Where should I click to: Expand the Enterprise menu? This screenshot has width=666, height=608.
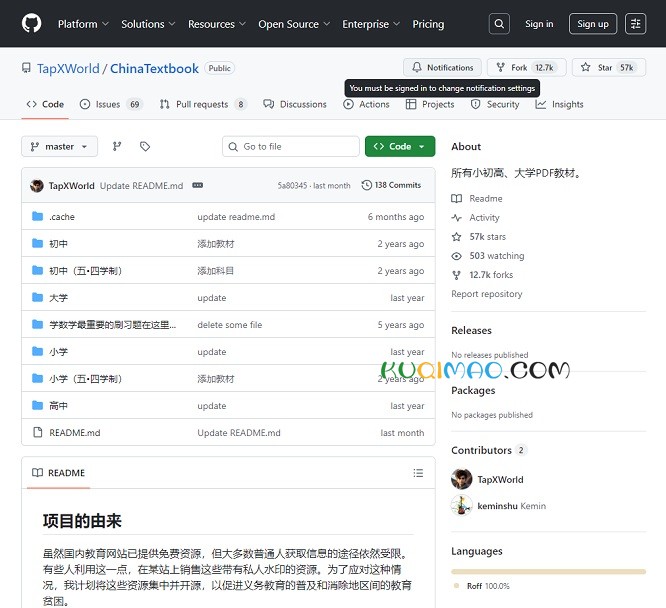(x=371, y=24)
